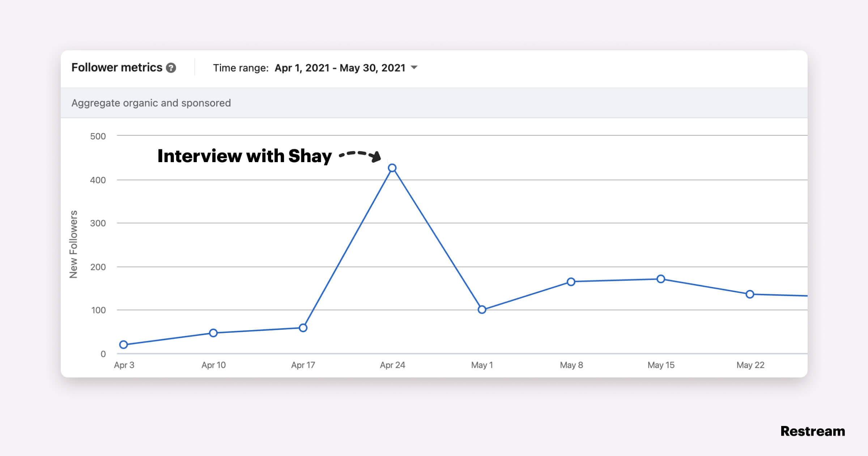Click the Apr 24 x-axis label
Screen dimensions: 868x456
point(392,365)
